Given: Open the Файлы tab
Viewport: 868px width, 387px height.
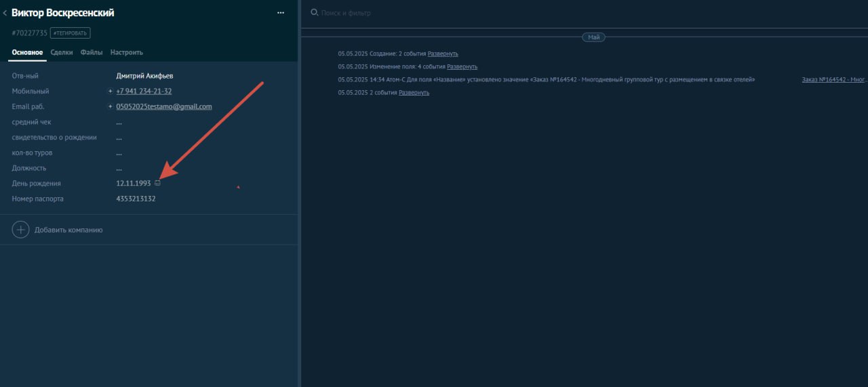Looking at the screenshot, I should pyautogui.click(x=92, y=52).
